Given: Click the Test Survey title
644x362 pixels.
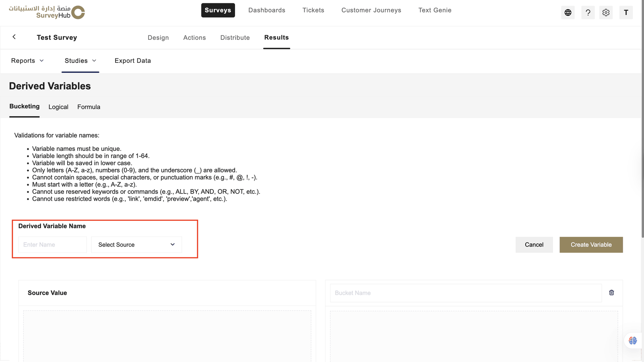Looking at the screenshot, I should (x=57, y=37).
